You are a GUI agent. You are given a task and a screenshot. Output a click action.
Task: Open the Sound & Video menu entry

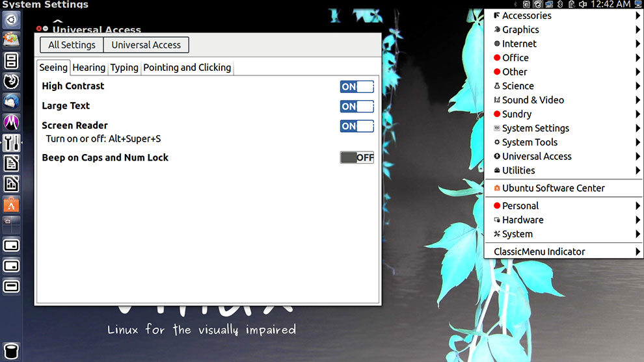click(x=564, y=100)
